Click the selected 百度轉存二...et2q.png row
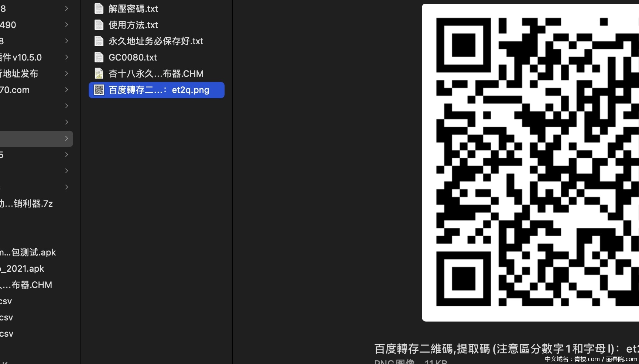639x364 pixels. tap(156, 90)
